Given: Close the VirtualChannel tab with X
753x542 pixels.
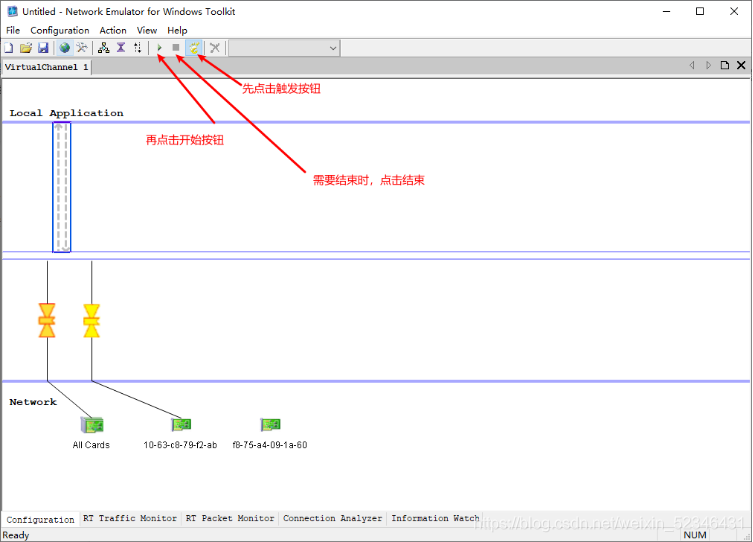Looking at the screenshot, I should (741, 65).
